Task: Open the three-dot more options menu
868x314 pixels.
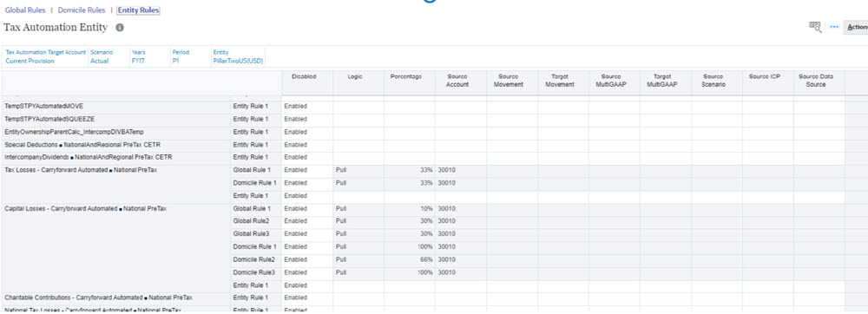Action: tap(834, 27)
